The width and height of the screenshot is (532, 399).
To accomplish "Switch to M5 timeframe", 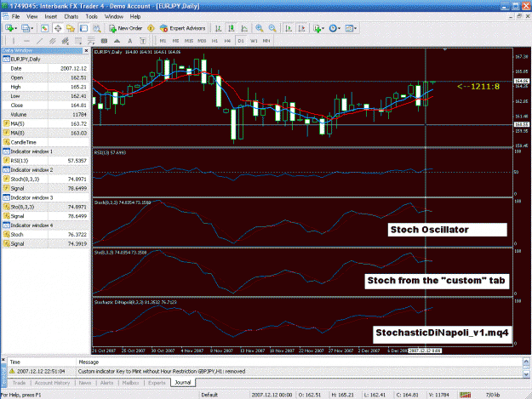I will point(175,41).
